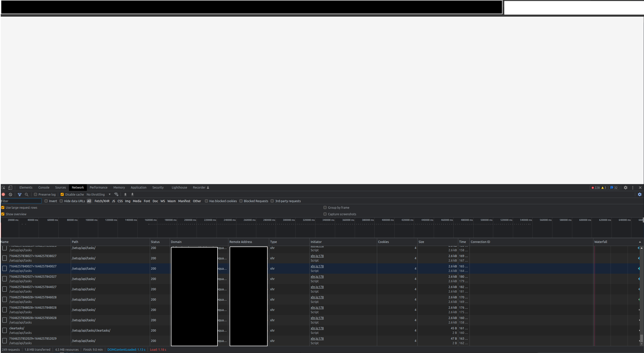The image size is (644, 353).
Task: Switch to the Console tab
Action: [x=44, y=188]
